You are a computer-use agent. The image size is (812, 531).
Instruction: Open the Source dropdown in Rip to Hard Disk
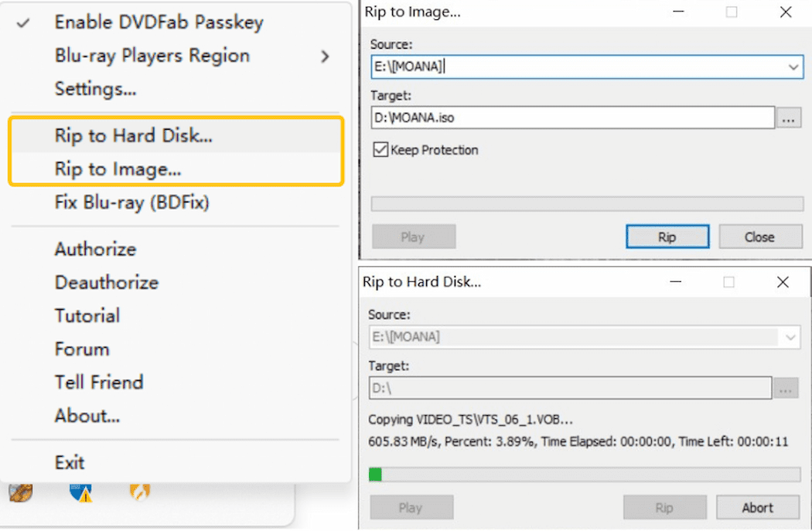[790, 338]
